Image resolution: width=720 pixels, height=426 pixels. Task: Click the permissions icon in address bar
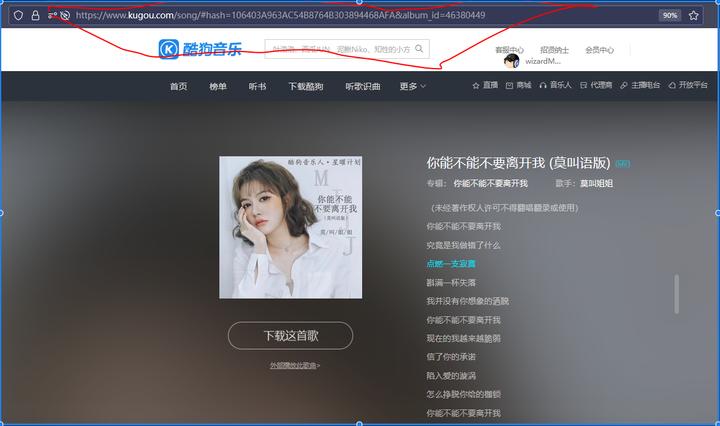52,15
